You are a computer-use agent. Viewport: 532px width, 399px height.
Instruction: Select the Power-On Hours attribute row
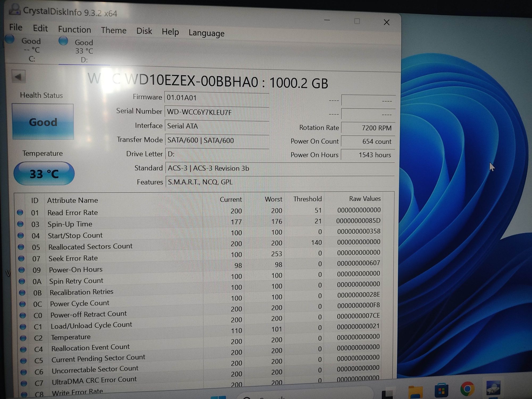[x=199, y=267]
